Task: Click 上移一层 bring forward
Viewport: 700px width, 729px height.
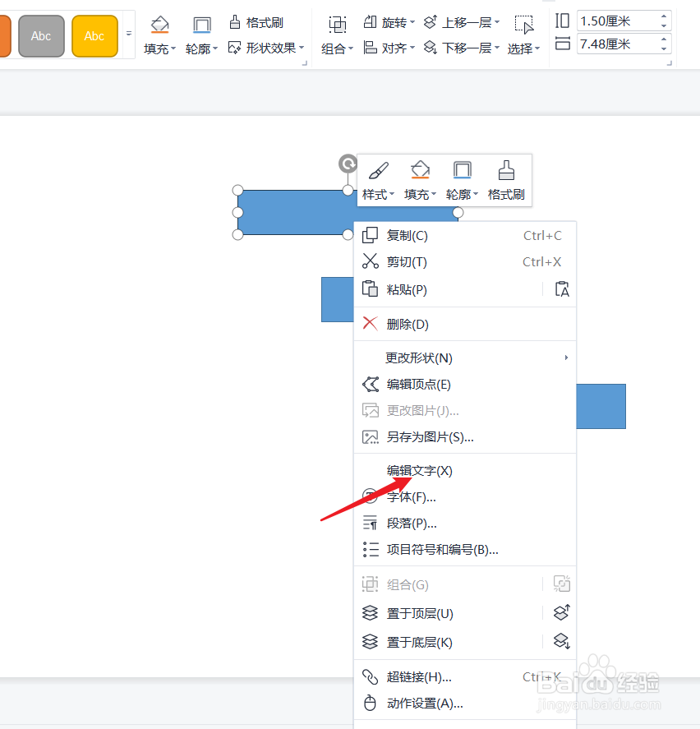Action: 462,22
